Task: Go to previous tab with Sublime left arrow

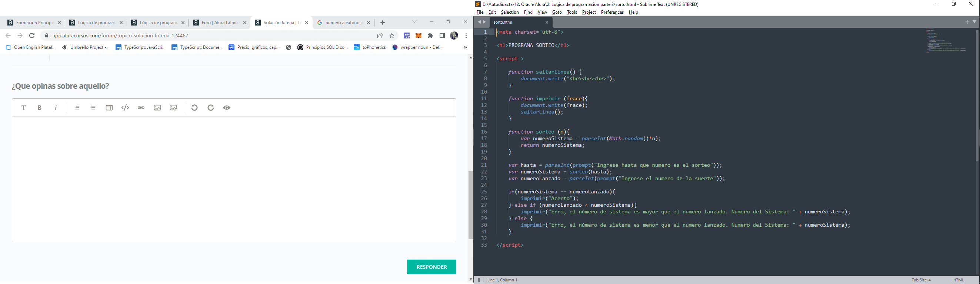Action: coord(479,22)
